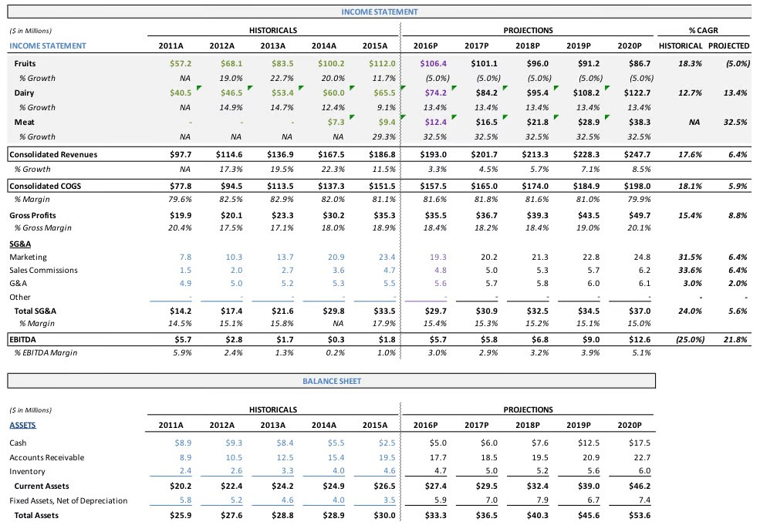Select EBITDA 2020P value $12.6
Viewport: 760px width, 532px height.
pyautogui.click(x=640, y=340)
